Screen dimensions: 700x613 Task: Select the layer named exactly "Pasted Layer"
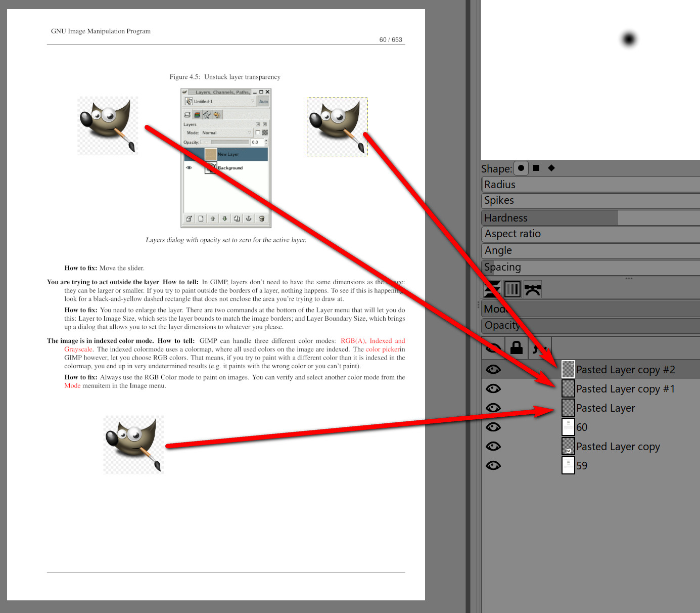[605, 408]
